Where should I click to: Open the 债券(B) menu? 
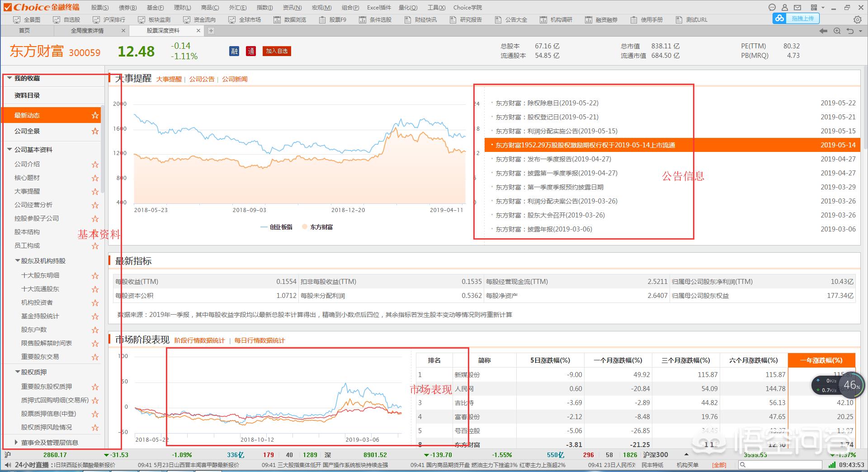coord(127,8)
